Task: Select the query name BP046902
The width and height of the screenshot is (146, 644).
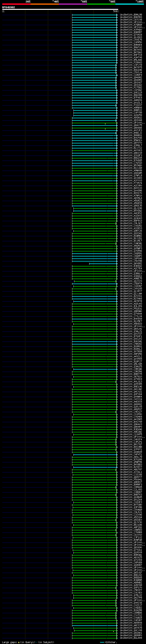Action: pos(8,7)
